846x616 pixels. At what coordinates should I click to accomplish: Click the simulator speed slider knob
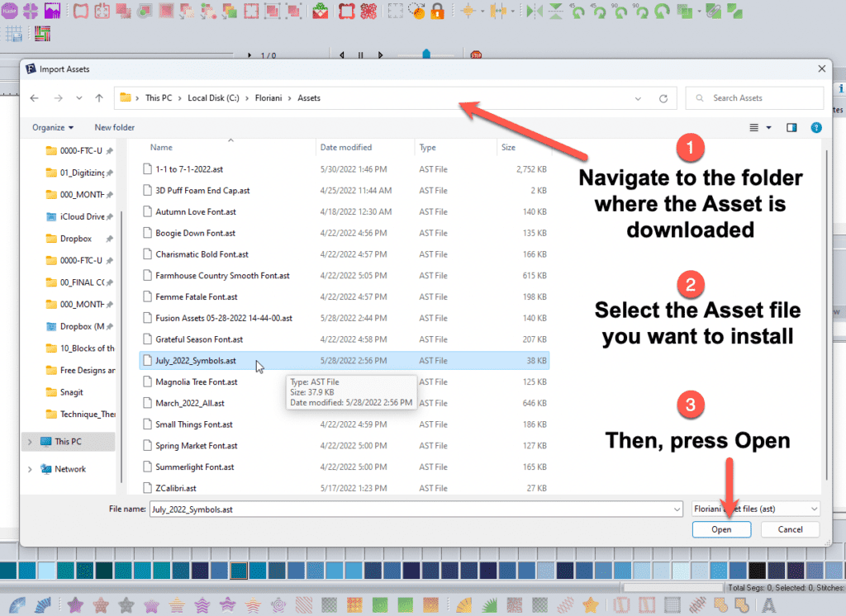pyautogui.click(x=426, y=54)
